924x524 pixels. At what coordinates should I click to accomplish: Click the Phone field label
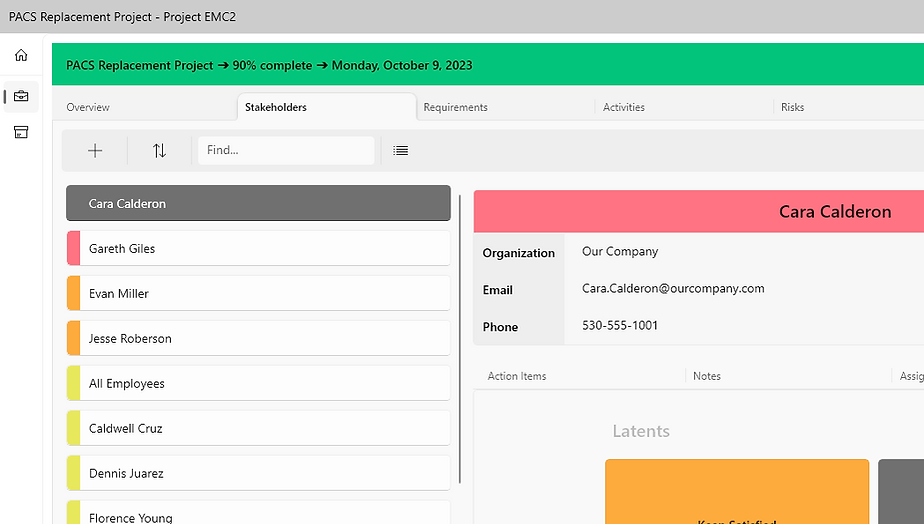500,327
